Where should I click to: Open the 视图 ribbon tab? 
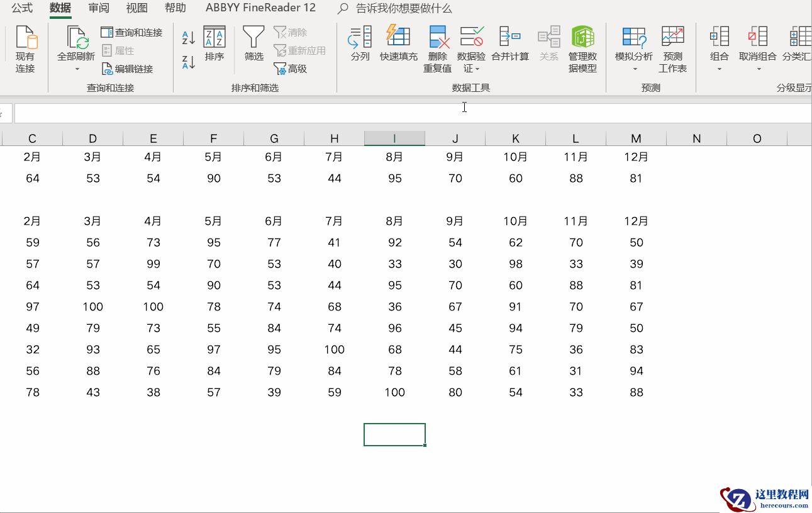[136, 8]
